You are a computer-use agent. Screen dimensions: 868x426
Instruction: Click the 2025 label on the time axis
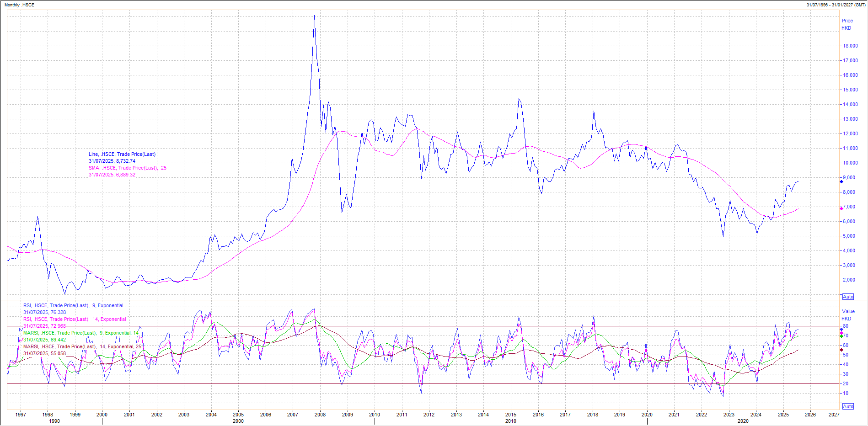tap(783, 415)
